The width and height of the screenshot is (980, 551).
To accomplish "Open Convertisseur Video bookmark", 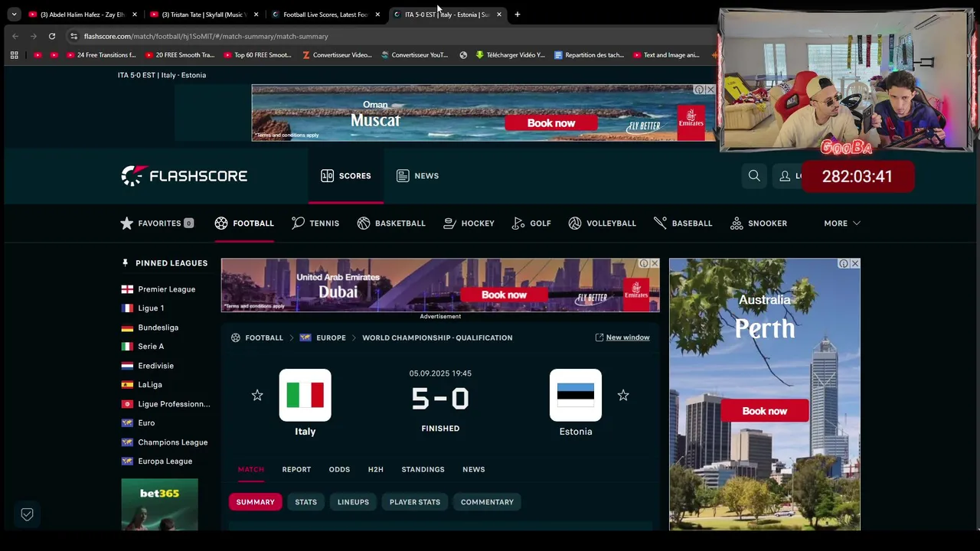I will click(337, 55).
